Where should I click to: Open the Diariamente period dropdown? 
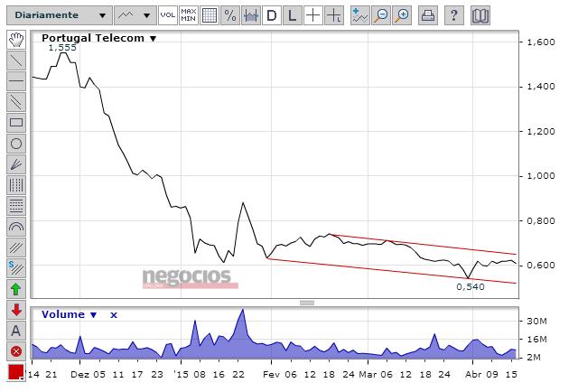point(60,15)
